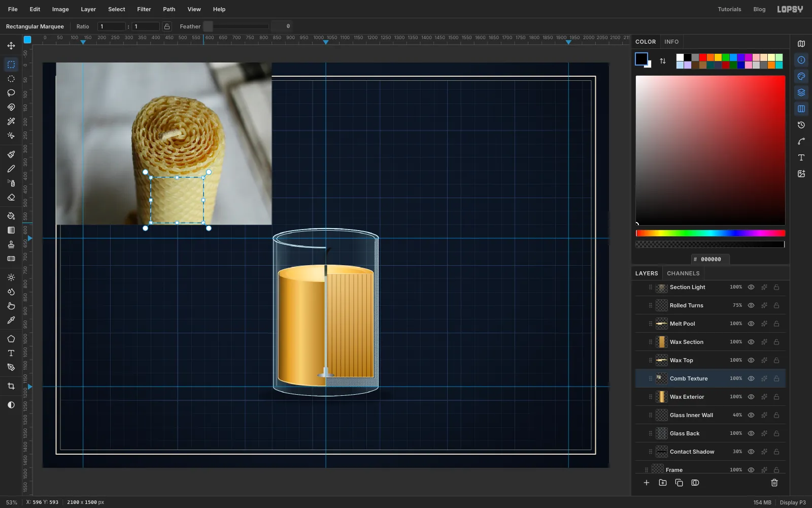Toggle the ratio lock icon

click(167, 26)
